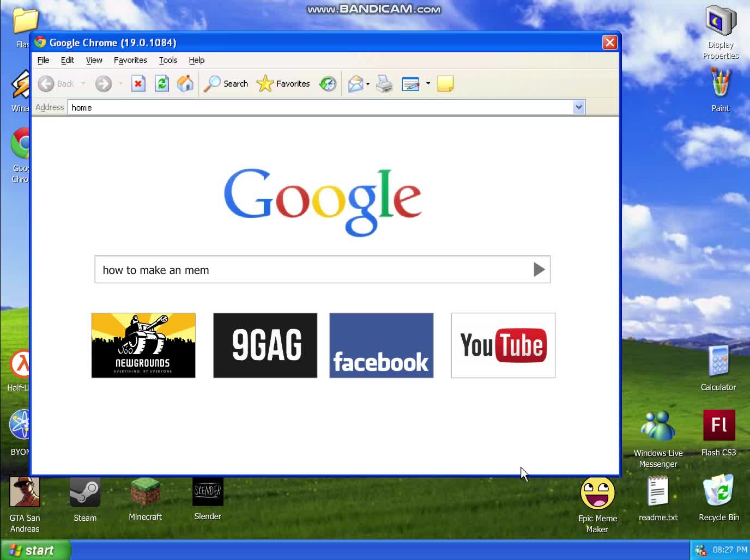This screenshot has height=560, width=750.
Task: Click the green Refresh icon
Action: click(x=162, y=84)
